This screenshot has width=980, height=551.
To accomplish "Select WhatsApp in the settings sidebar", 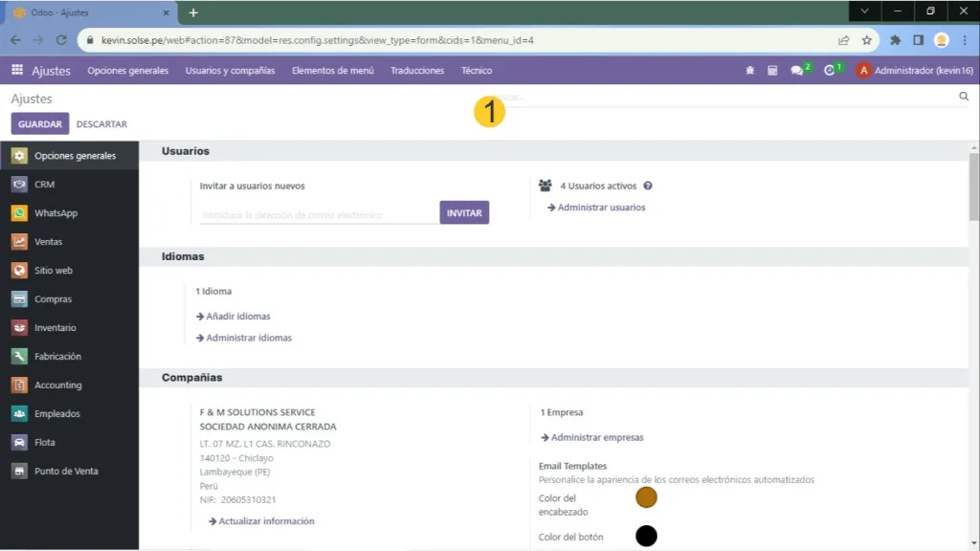I will point(56,213).
